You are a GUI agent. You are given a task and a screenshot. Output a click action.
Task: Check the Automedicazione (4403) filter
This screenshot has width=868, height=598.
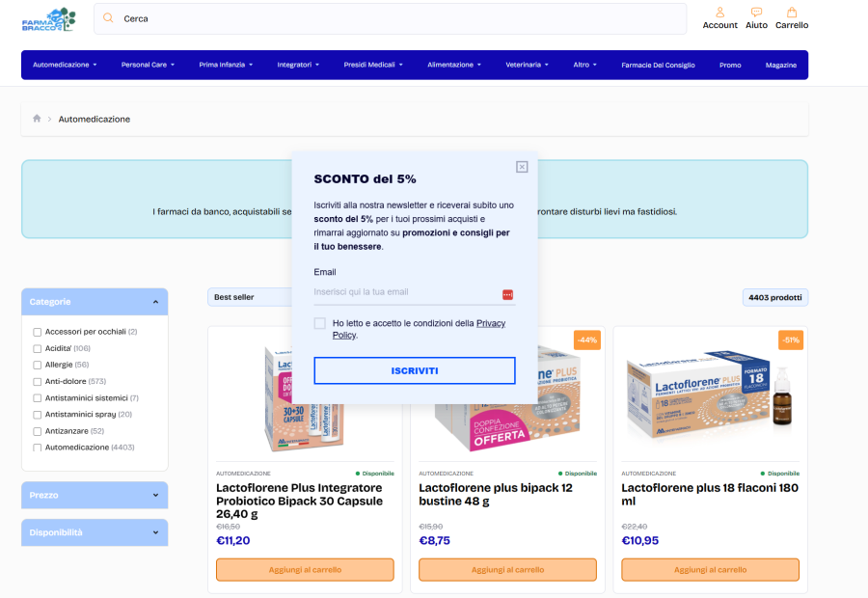click(x=37, y=448)
